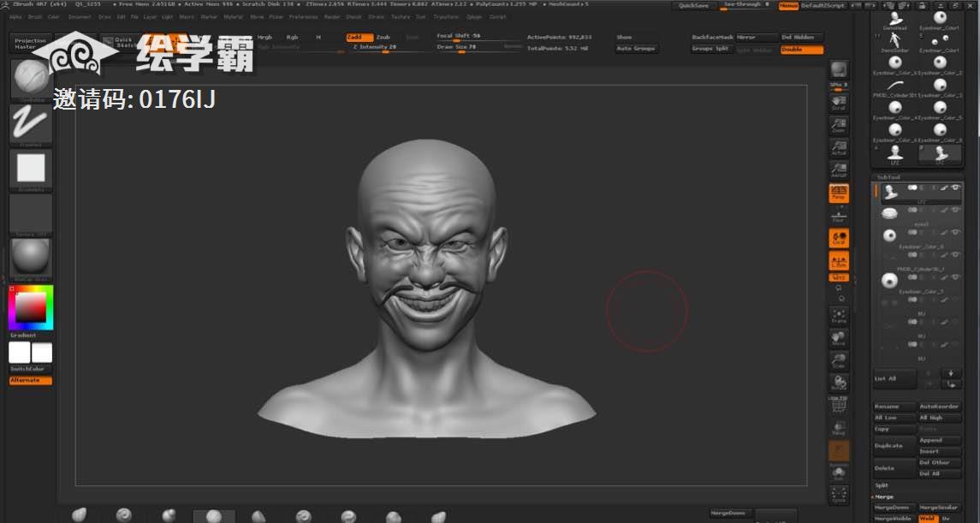Pick a color in the color picker
The image size is (980, 523).
tap(31, 306)
